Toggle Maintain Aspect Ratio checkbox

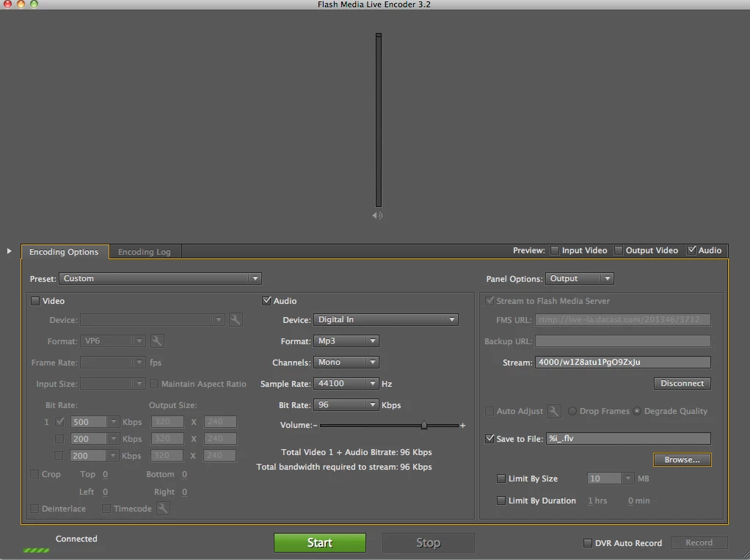(x=154, y=384)
